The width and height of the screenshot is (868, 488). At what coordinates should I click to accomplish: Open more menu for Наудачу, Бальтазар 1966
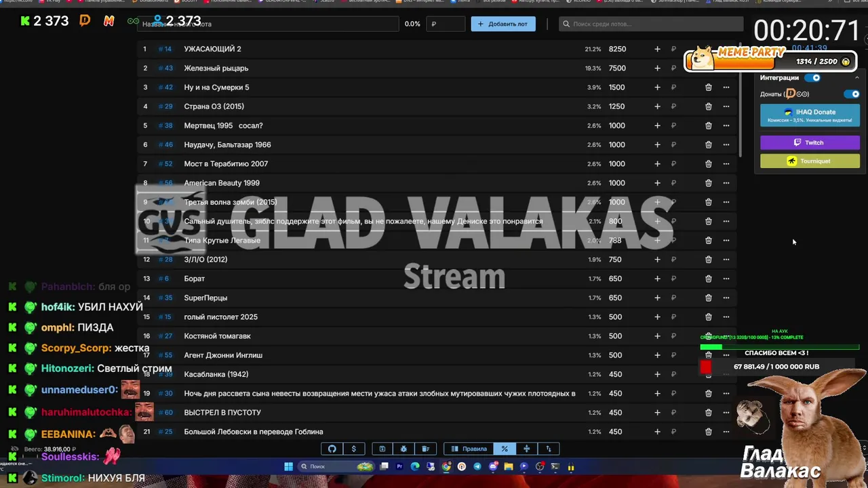pyautogui.click(x=726, y=145)
